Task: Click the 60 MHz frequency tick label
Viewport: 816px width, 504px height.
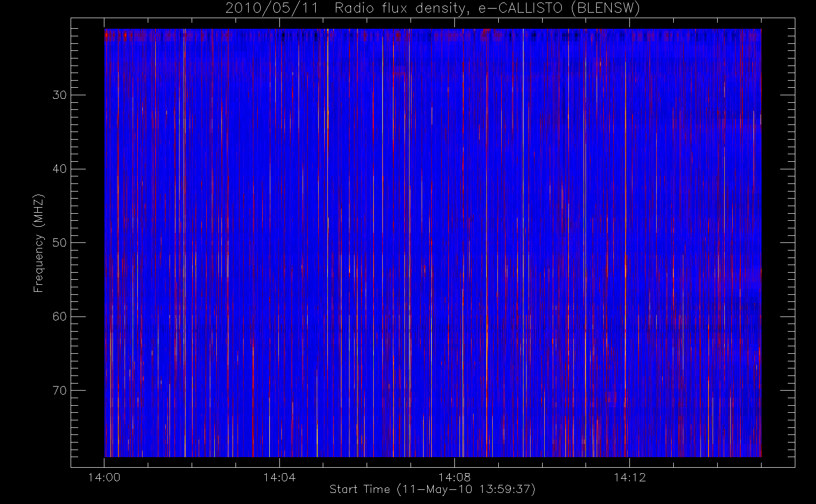Action: [x=60, y=317]
